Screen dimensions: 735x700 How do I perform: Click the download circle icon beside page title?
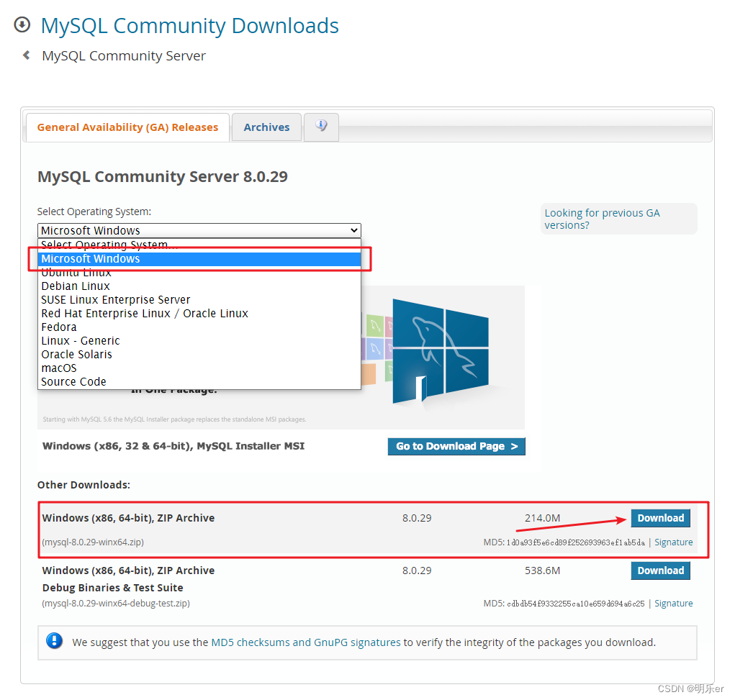tap(22, 25)
